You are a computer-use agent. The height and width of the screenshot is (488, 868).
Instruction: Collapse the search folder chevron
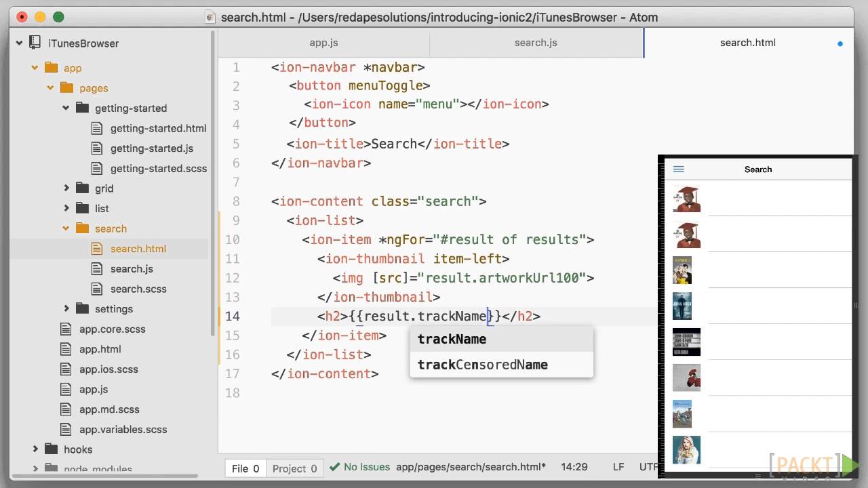tap(66, 228)
